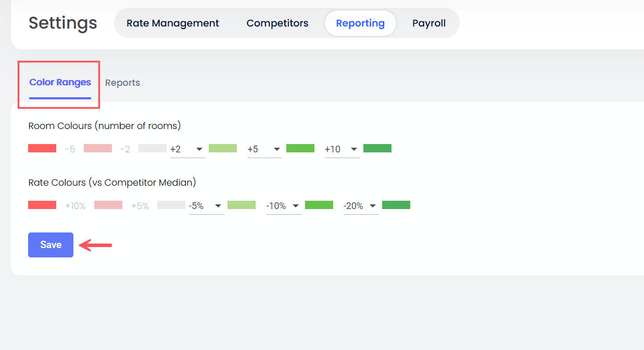Viewport: 644px width, 350px height.
Task: Switch to the Reports sub-tab
Action: tap(122, 83)
